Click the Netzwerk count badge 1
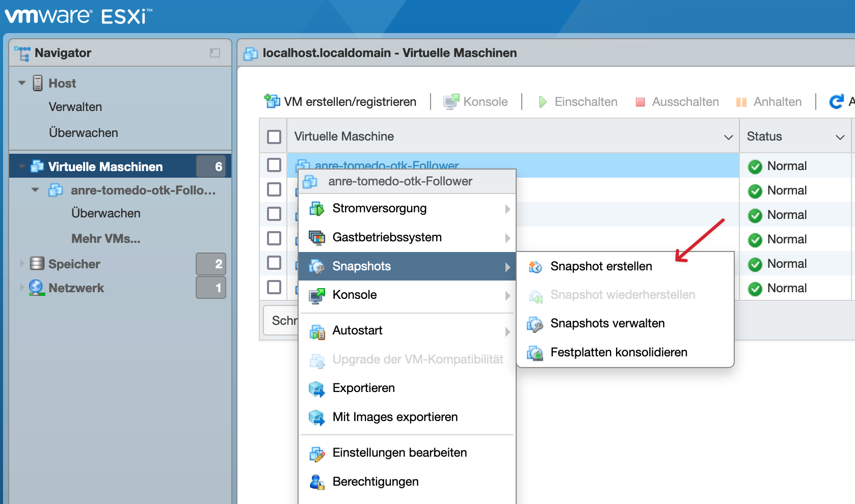855x504 pixels. pos(211,288)
